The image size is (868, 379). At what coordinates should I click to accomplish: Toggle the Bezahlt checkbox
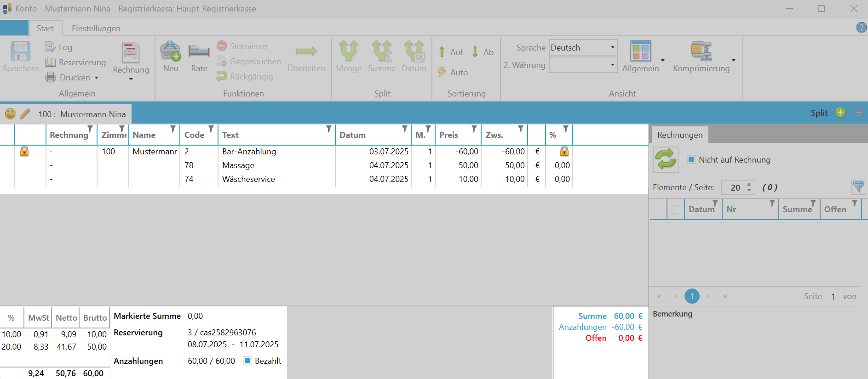(247, 361)
